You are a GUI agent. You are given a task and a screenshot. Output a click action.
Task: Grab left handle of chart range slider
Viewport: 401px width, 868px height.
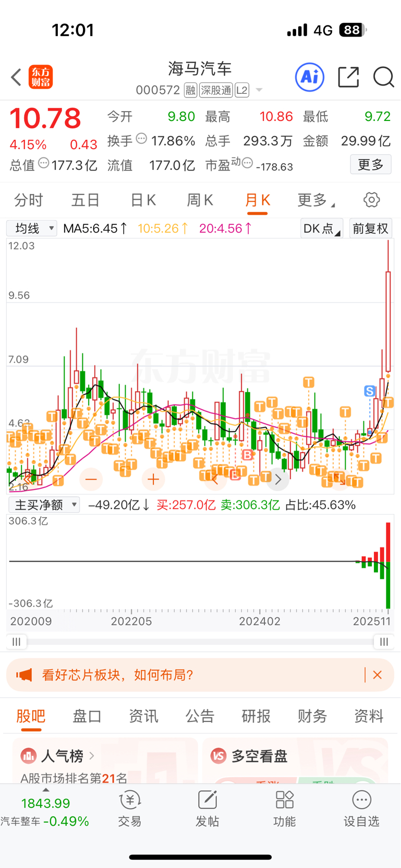[x=17, y=641]
